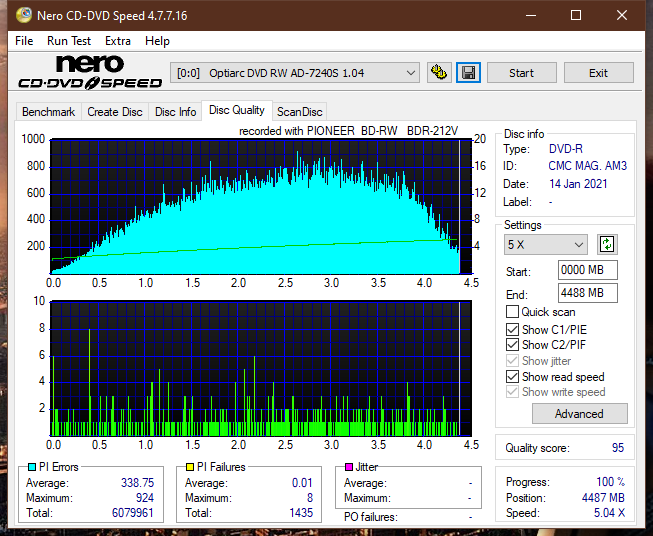The width and height of the screenshot is (653, 536).
Task: Switch to the Benchmark tab
Action: pyautogui.click(x=49, y=112)
